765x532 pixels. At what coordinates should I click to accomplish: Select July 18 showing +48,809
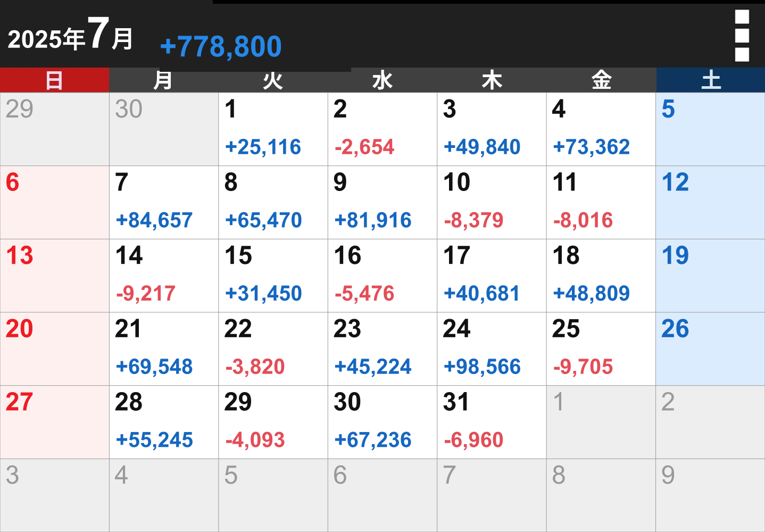pos(601,276)
